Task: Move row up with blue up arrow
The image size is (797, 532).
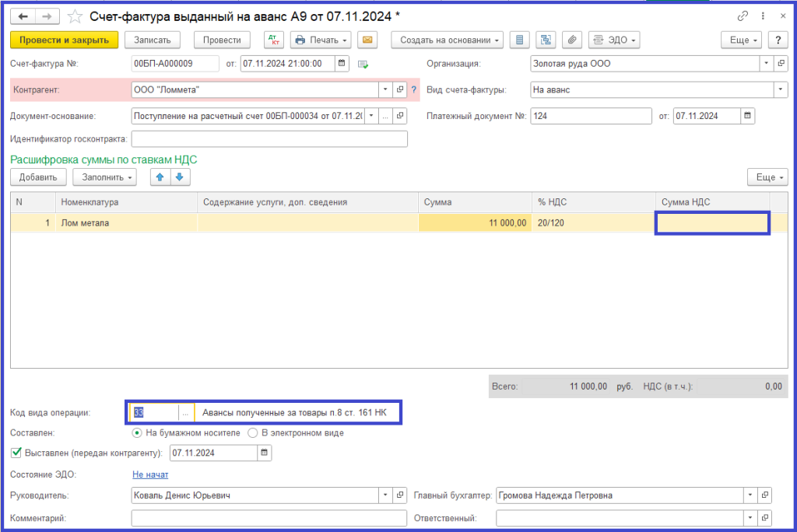Action: pos(160,177)
